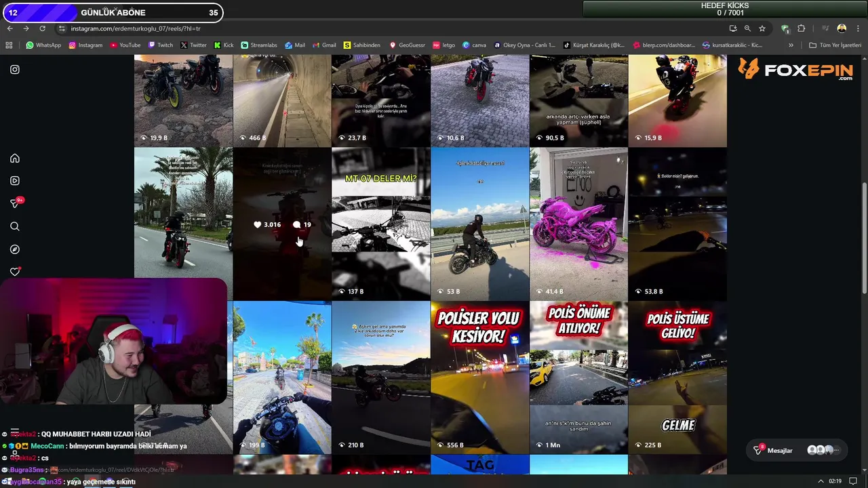This screenshot has height=488, width=868.
Task: Open Mail bookmark
Action: coord(295,45)
